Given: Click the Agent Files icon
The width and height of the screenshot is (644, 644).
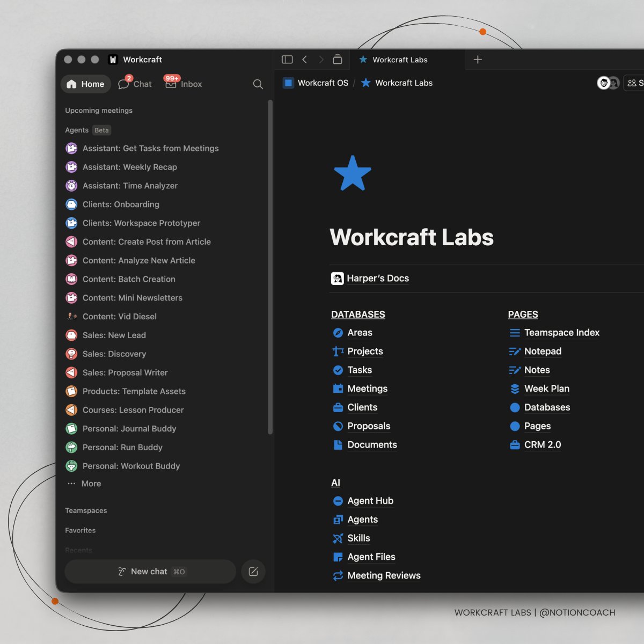Looking at the screenshot, I should pos(338,557).
